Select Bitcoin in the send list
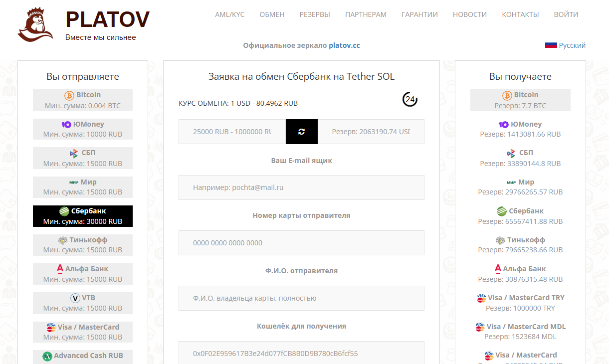 (x=83, y=100)
